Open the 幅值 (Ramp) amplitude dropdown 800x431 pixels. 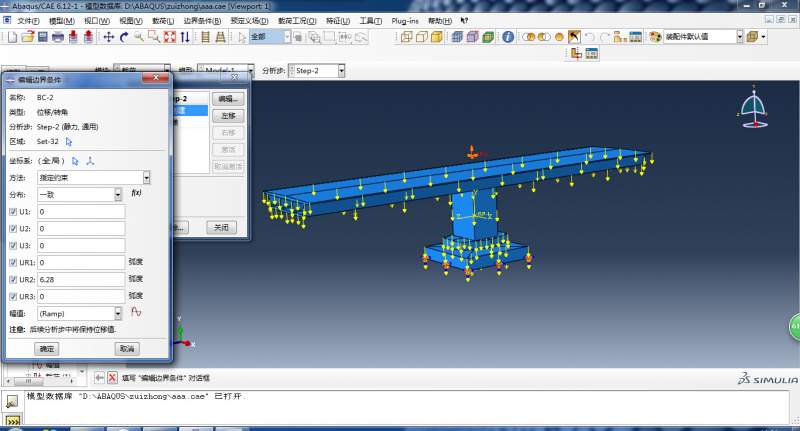pyautogui.click(x=118, y=313)
